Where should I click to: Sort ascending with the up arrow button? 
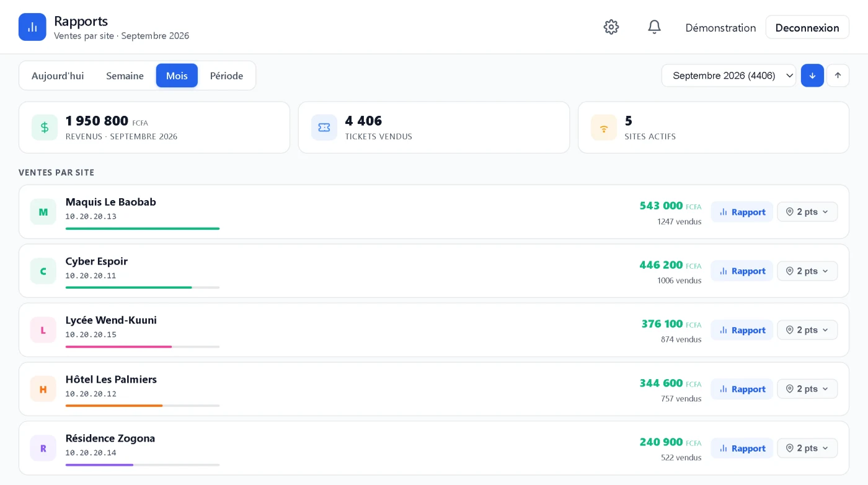[838, 76]
